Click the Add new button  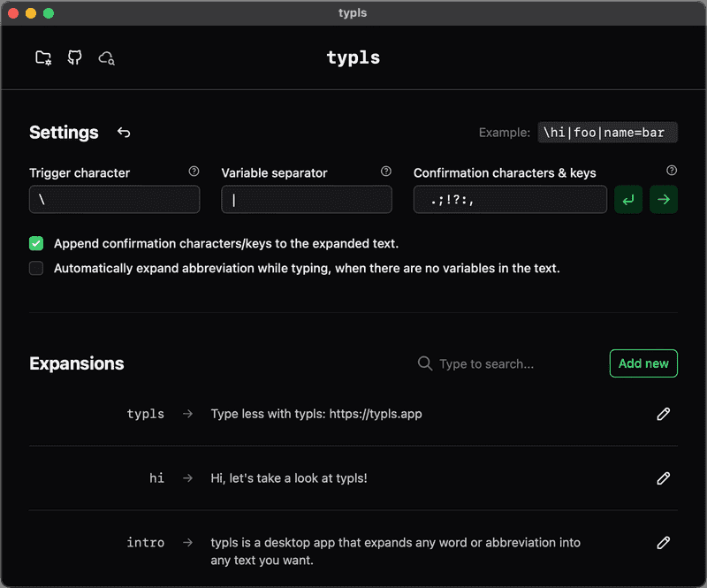[643, 363]
